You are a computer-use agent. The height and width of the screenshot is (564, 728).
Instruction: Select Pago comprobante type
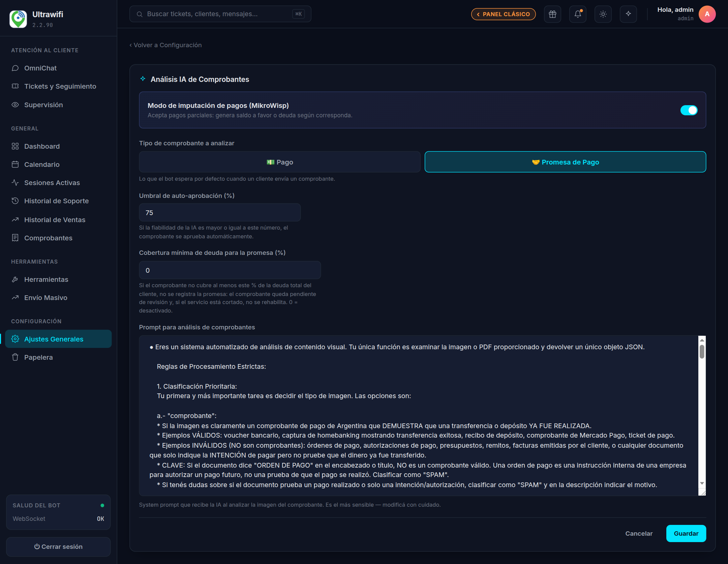pyautogui.click(x=280, y=162)
